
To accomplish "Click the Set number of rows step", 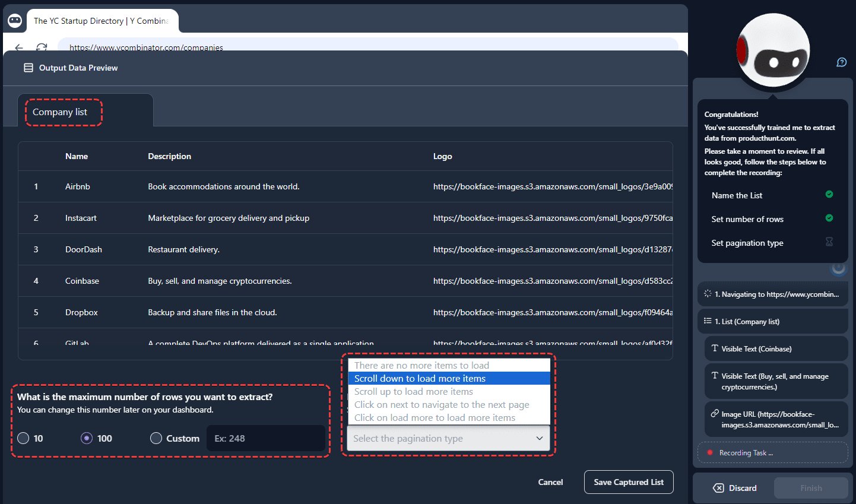I will coord(747,219).
